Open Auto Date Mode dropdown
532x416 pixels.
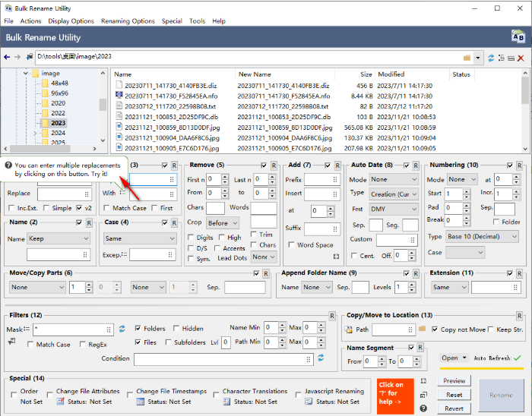click(394, 179)
